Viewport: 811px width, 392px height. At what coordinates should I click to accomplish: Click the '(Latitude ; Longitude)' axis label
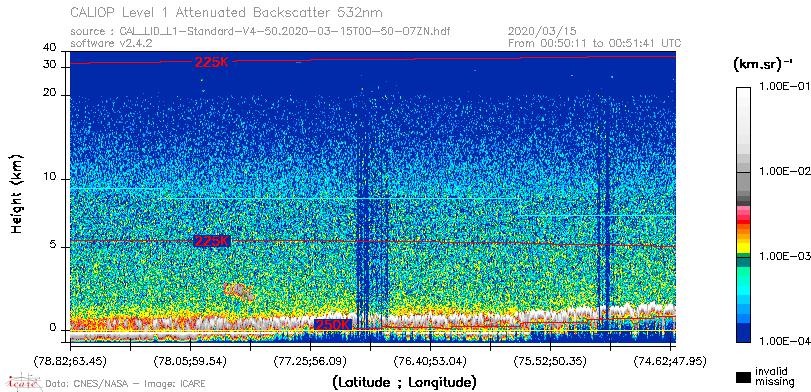(x=404, y=383)
